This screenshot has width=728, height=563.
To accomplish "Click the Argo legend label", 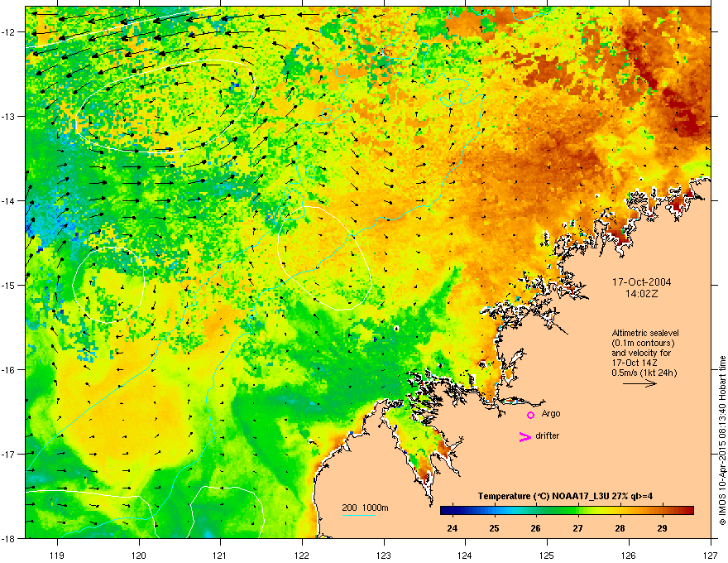I will 551,413.
